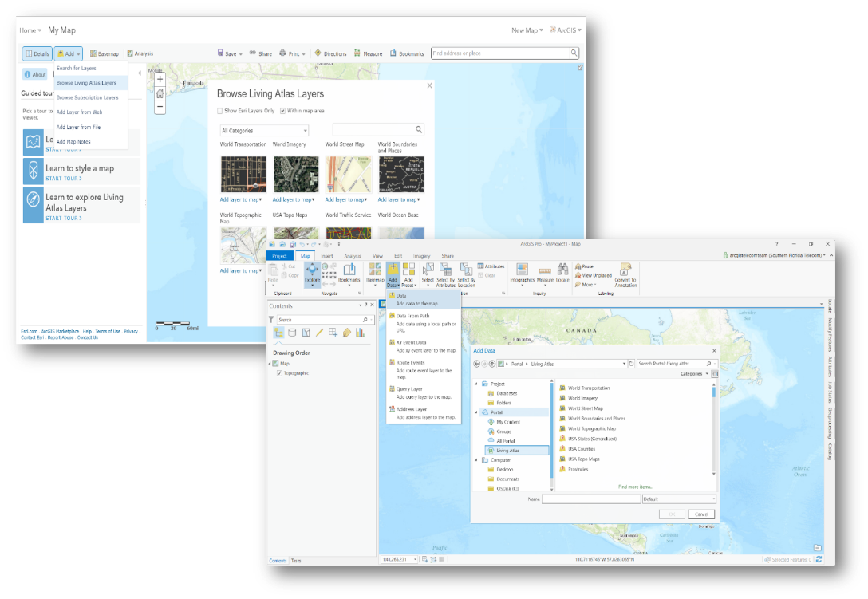Collapse the Computer node in Add Data tree
The image size is (868, 599).
(x=476, y=460)
